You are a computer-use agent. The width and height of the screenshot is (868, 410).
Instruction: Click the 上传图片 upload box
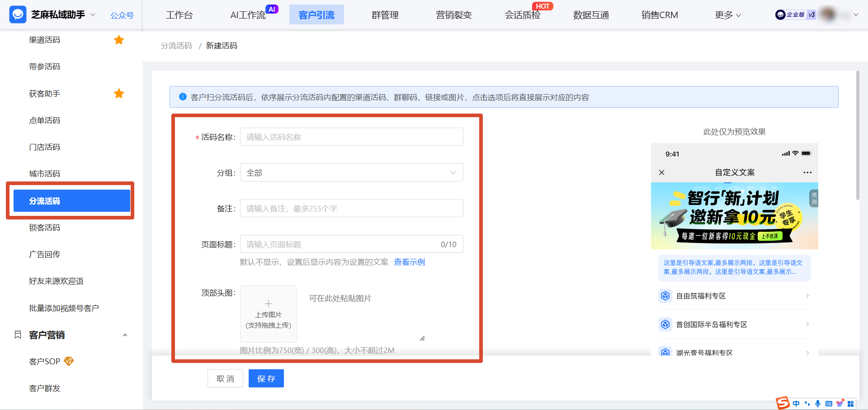pyautogui.click(x=269, y=314)
